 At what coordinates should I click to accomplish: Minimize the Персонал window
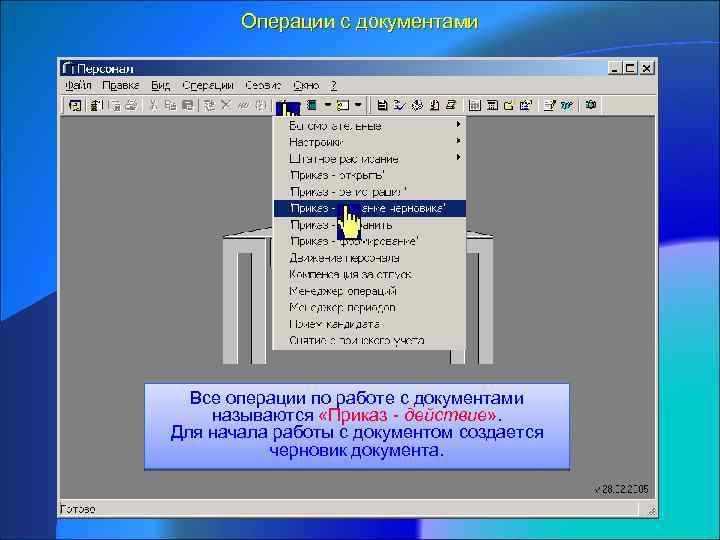pos(615,68)
